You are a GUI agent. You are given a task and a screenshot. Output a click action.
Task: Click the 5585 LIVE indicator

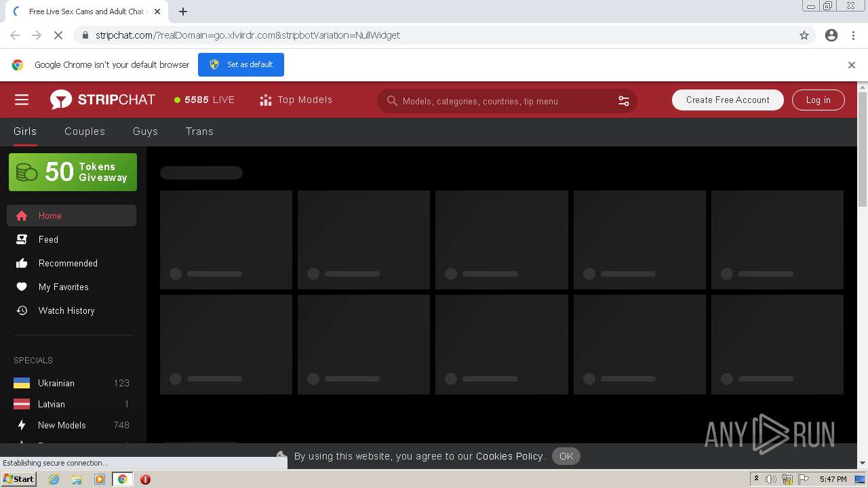[204, 100]
